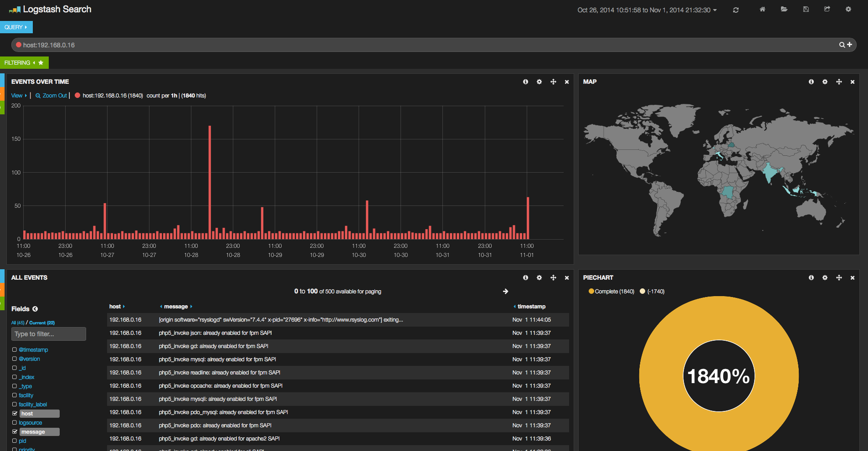Click the Type to filter fields box
Image resolution: width=868 pixels, height=451 pixels.
pos(49,334)
